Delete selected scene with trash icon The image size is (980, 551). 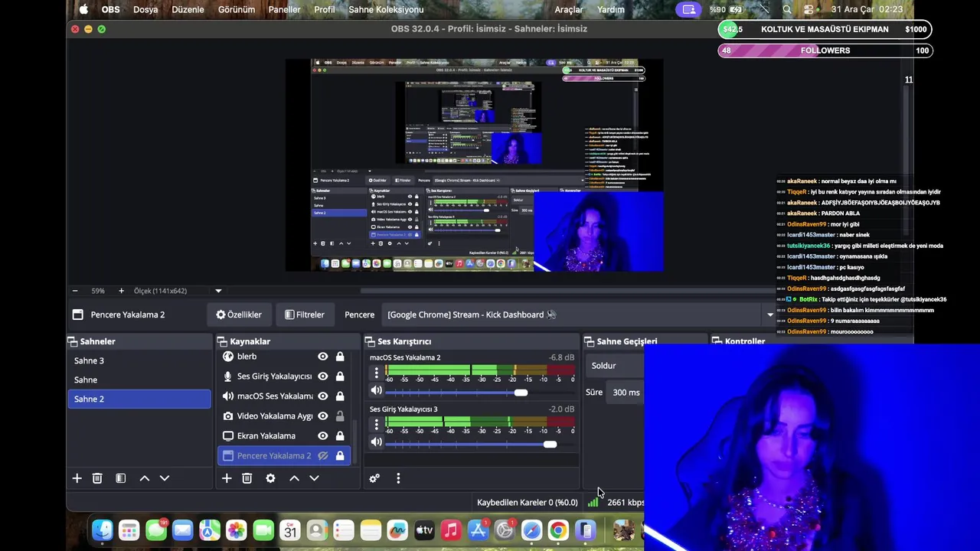click(97, 478)
